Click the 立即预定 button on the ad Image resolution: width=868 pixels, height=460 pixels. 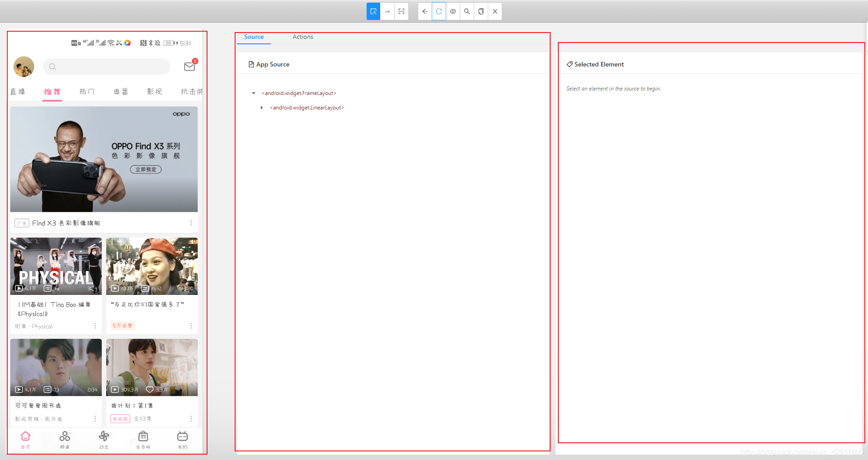[146, 170]
